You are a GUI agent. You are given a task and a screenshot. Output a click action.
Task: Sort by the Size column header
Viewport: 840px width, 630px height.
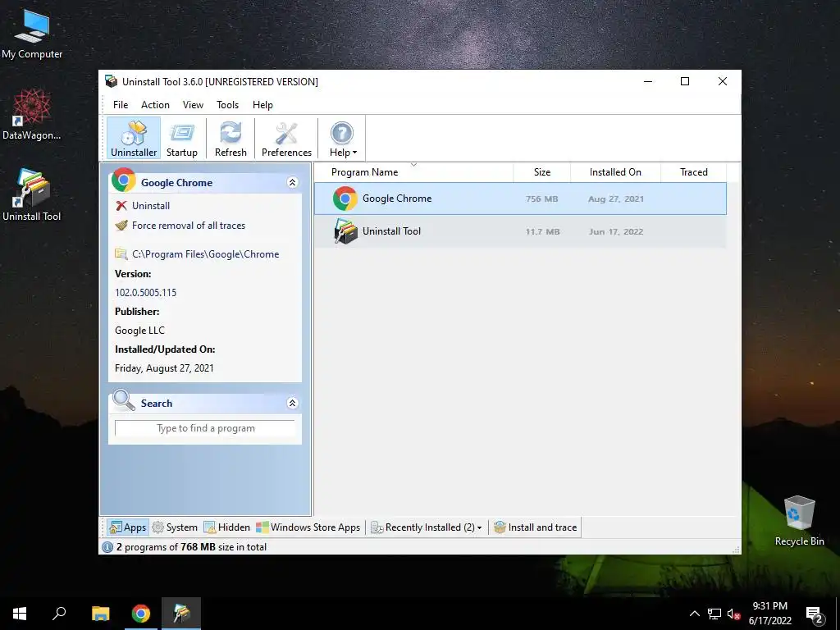[542, 172]
